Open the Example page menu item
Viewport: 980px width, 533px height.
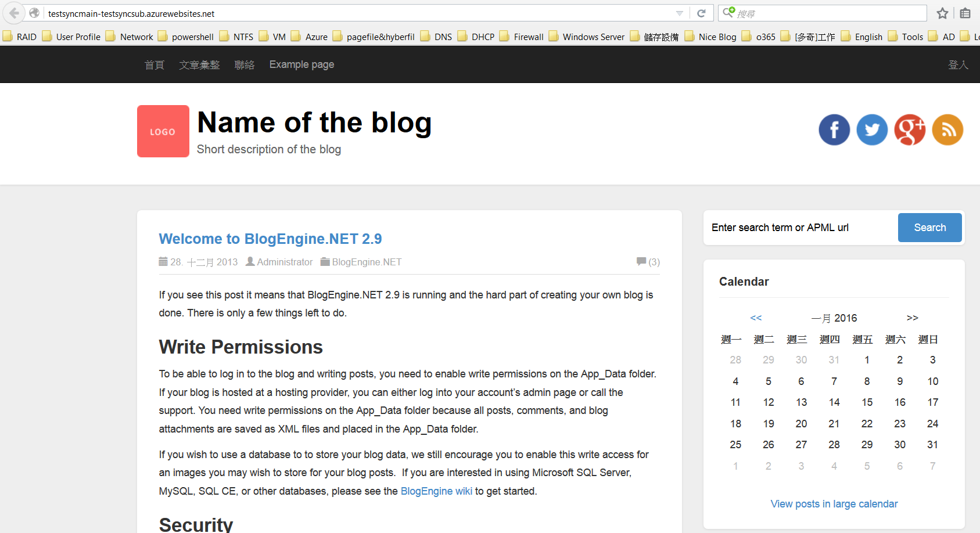coord(301,64)
